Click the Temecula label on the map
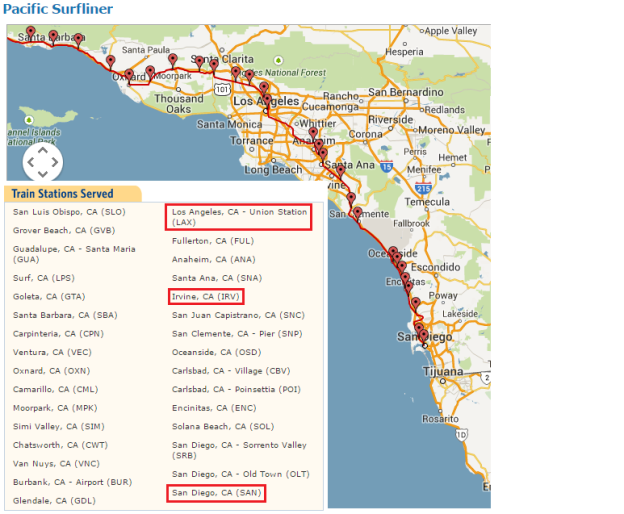Viewport: 624px width, 514px height. point(427,202)
